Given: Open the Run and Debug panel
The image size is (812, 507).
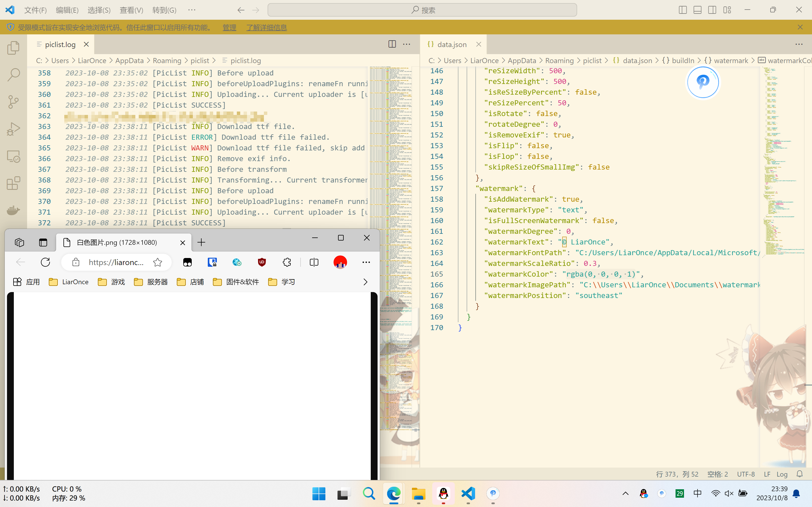Looking at the screenshot, I should (x=14, y=128).
